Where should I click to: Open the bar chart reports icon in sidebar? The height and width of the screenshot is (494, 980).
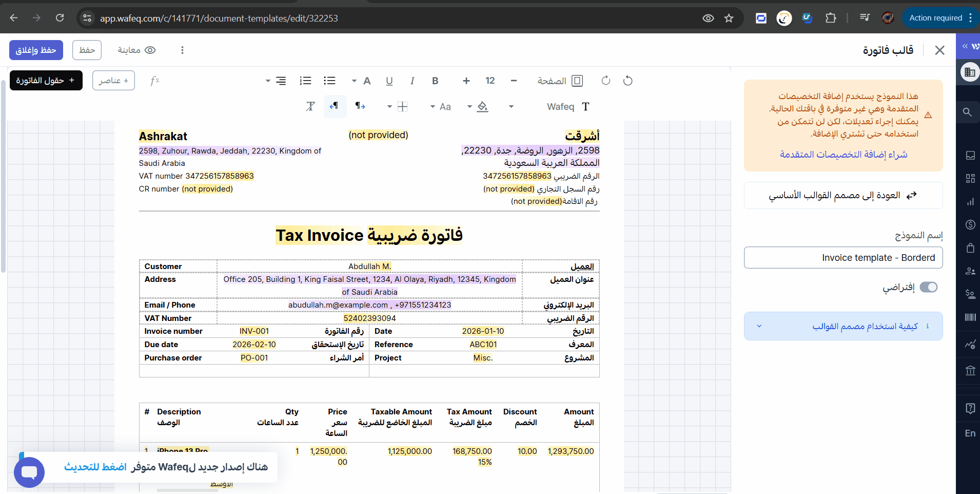point(970,201)
